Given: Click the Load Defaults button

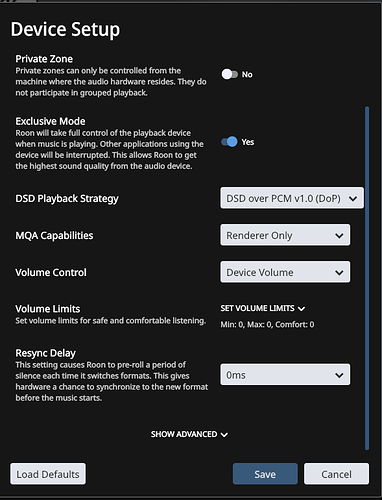Looking at the screenshot, I should [x=48, y=474].
